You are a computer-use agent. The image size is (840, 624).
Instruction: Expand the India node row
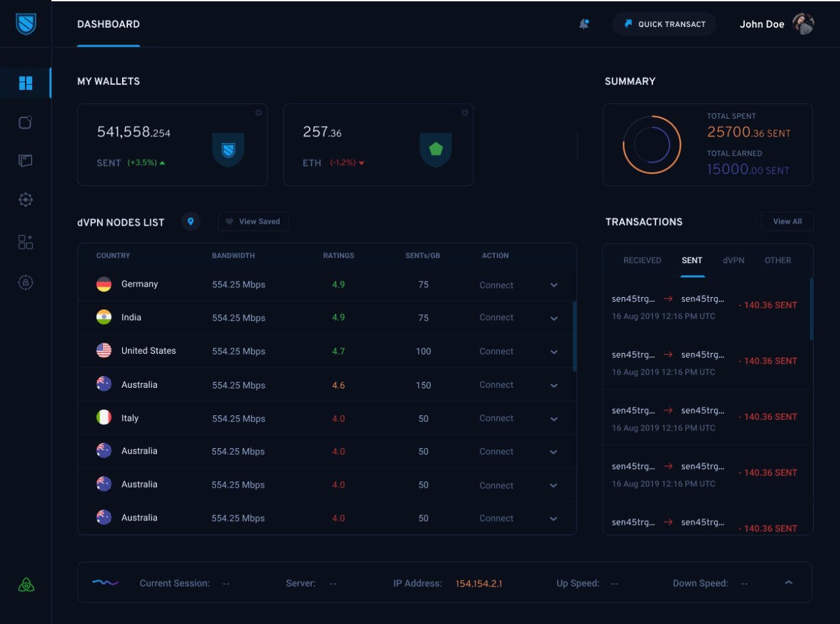(553, 318)
